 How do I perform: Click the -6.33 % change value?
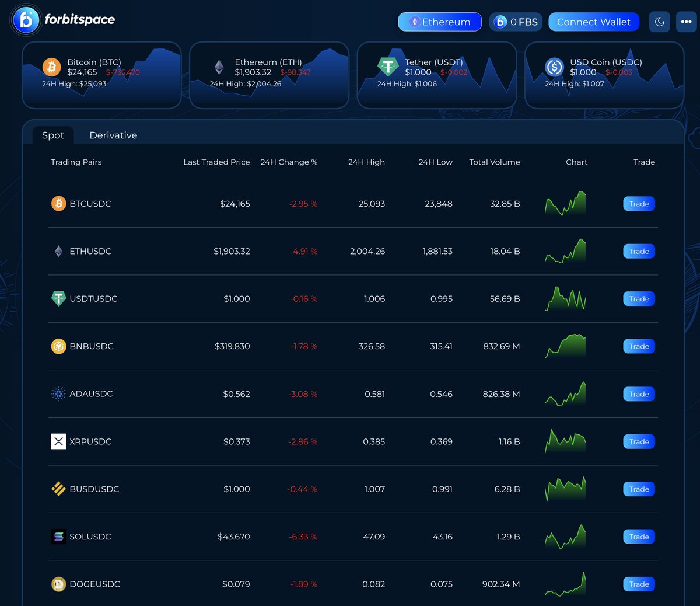[303, 537]
